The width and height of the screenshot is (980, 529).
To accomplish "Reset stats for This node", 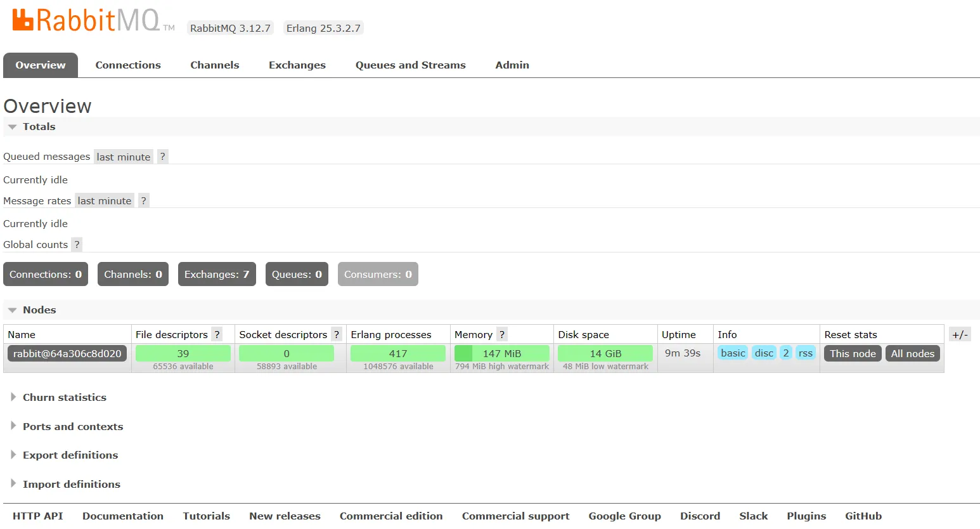I will 852,353.
